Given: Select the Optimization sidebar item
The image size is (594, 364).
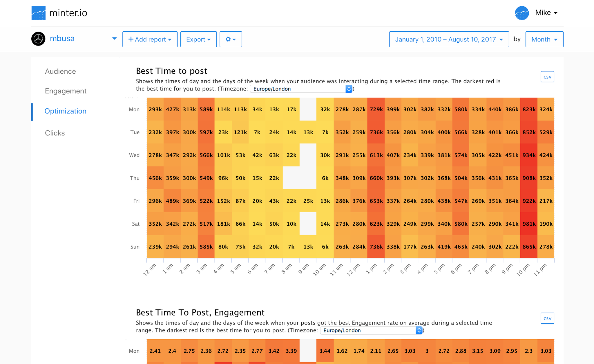Looking at the screenshot, I should pyautogui.click(x=65, y=111).
